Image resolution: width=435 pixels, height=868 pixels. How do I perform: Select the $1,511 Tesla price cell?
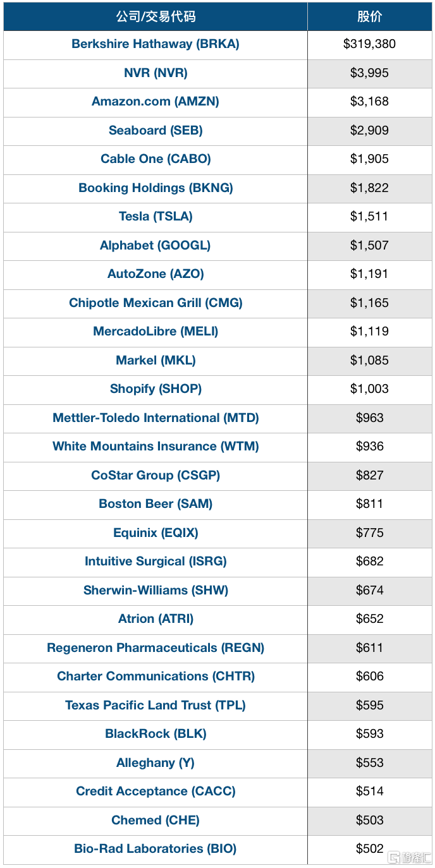click(x=370, y=217)
